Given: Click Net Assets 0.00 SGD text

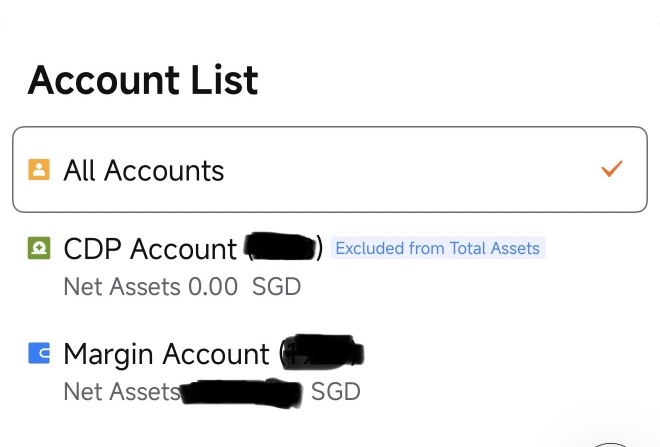Looking at the screenshot, I should pos(182,287).
